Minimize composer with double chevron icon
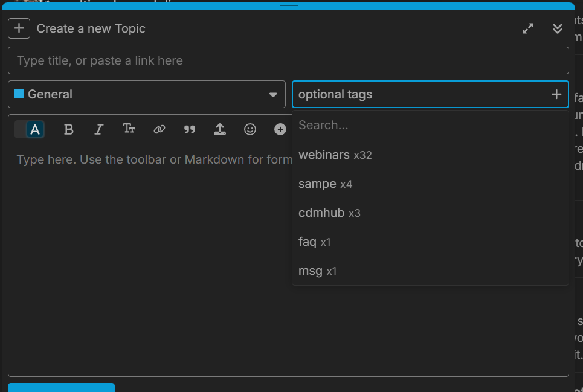583x392 pixels. tap(558, 28)
